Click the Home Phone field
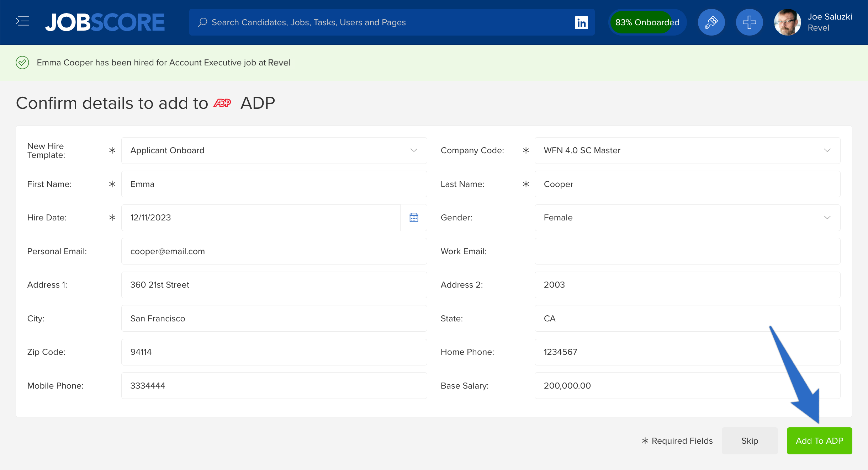Image resolution: width=868 pixels, height=470 pixels. tap(687, 352)
